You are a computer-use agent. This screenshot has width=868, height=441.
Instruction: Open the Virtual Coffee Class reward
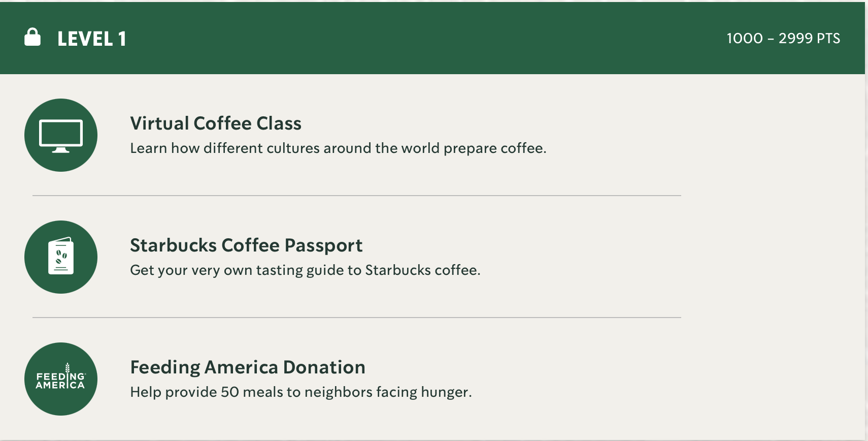tap(216, 123)
